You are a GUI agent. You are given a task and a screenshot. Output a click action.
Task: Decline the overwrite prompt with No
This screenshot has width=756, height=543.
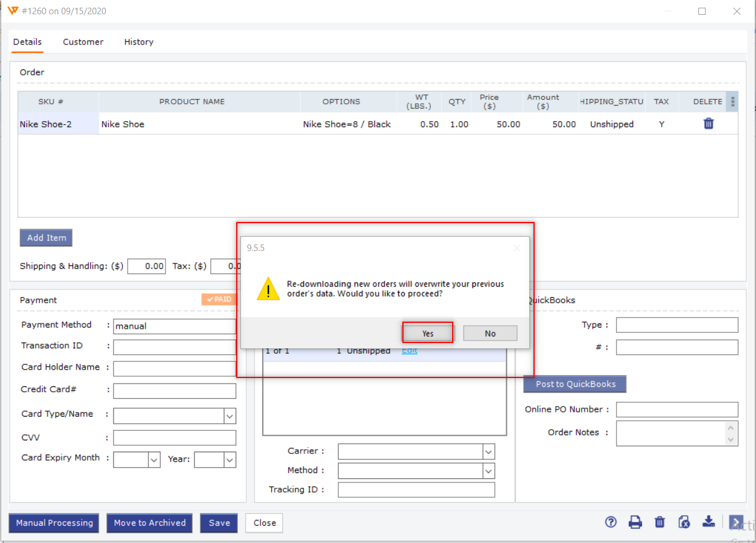click(x=490, y=334)
